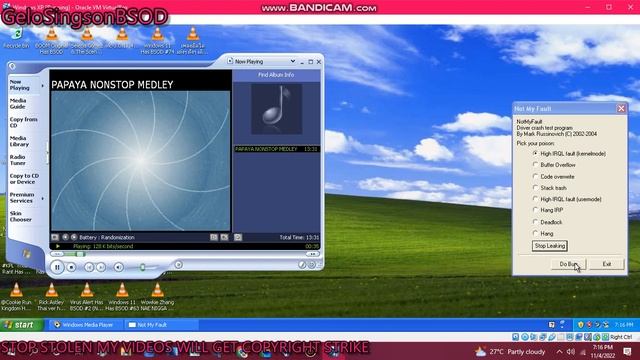Click the seek bar position handle
This screenshot has width=640, height=360.
(80, 254)
